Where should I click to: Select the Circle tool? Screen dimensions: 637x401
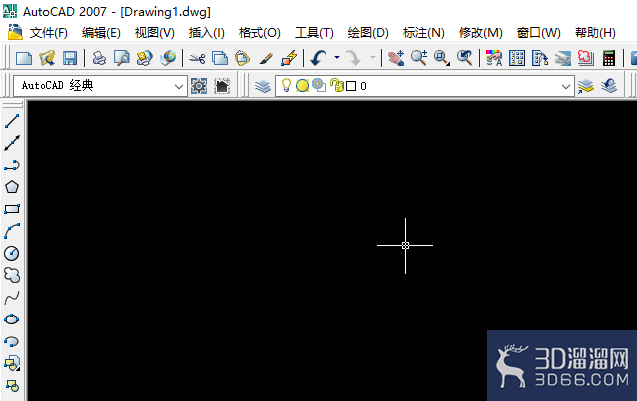click(x=12, y=253)
